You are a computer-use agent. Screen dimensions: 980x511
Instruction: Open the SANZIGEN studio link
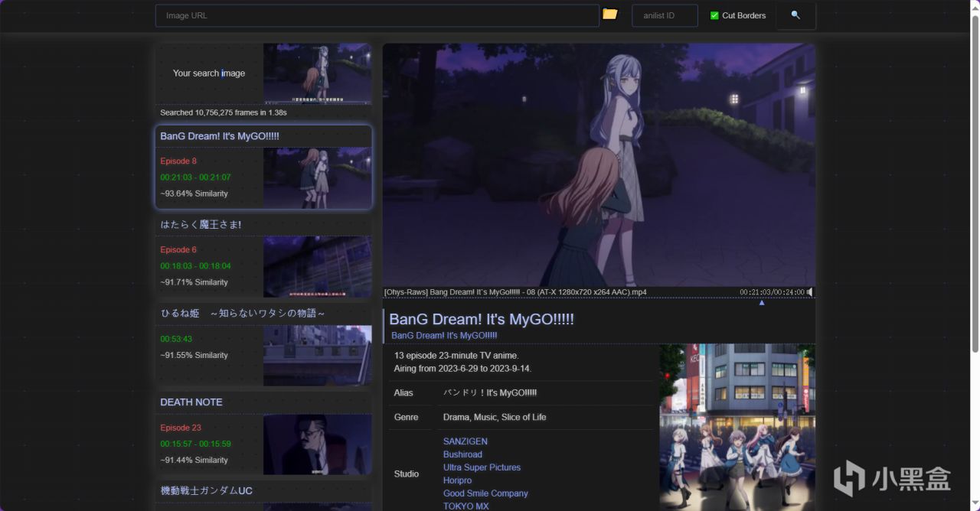pos(465,441)
